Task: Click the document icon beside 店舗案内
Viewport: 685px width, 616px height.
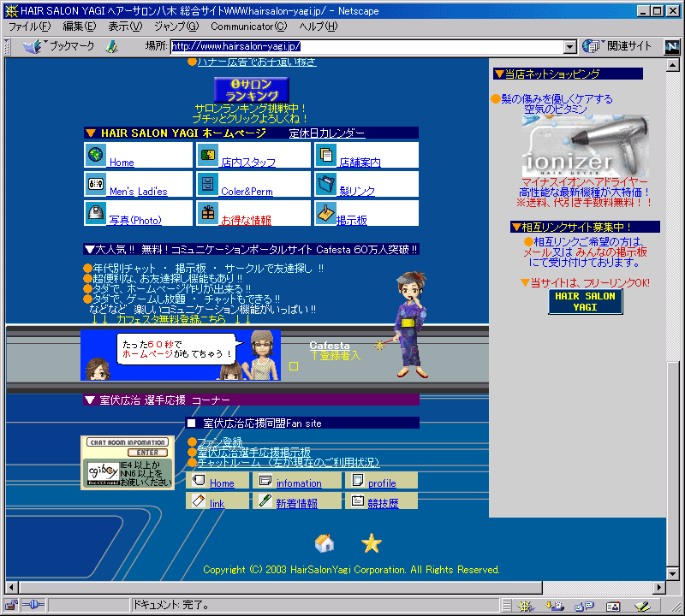Action: click(326, 155)
